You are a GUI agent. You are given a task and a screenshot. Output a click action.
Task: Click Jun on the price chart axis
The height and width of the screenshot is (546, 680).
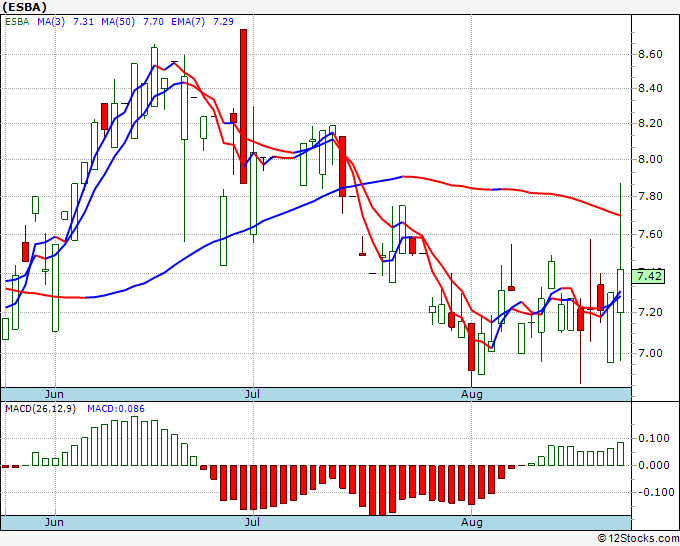point(54,394)
